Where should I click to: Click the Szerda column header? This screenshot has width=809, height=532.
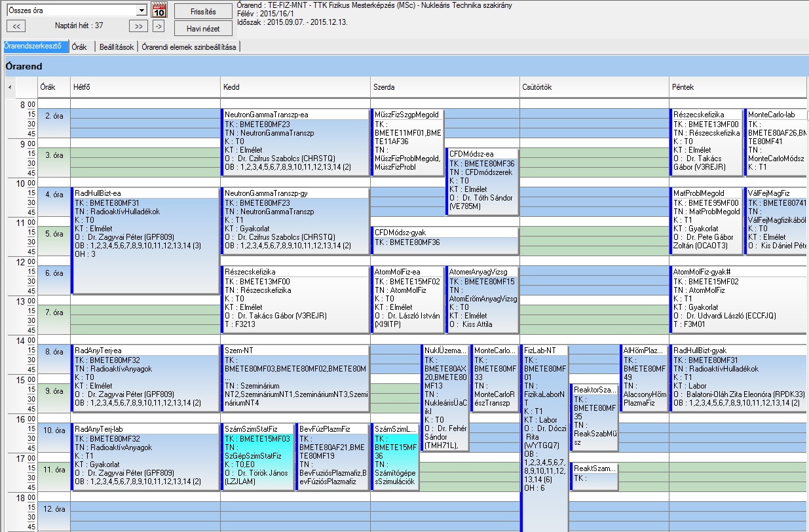[x=445, y=86]
